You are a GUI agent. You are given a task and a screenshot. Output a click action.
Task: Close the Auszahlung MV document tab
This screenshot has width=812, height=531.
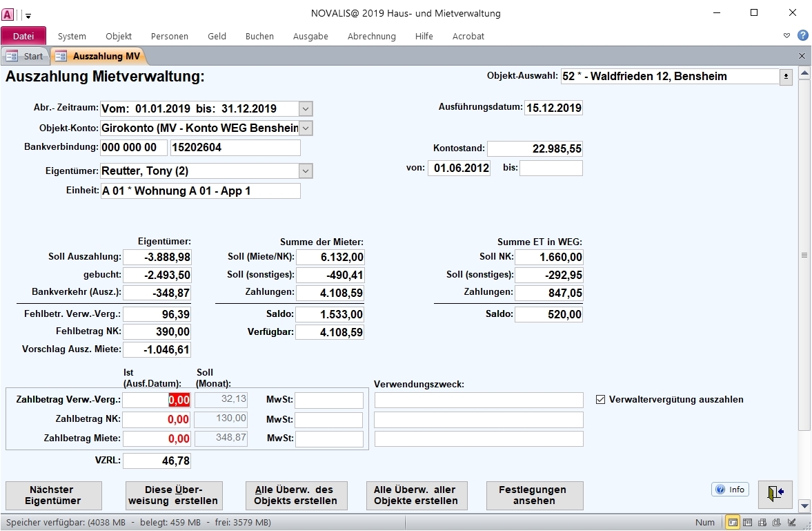tap(802, 56)
